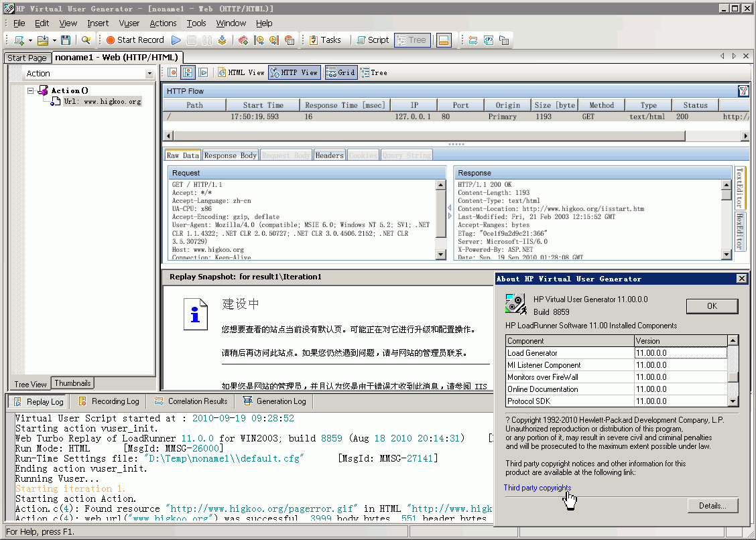Switch to the Start Page tab
The height and width of the screenshot is (540, 756).
coord(27,58)
